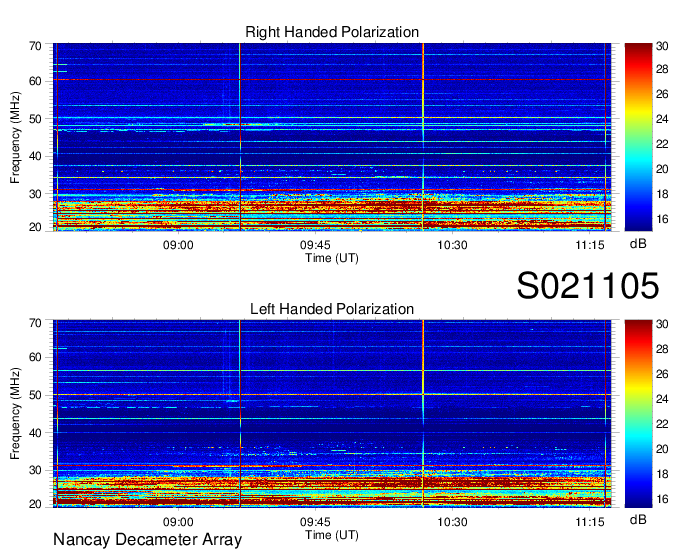Click 'Frequency (MHz)' axis label of bottom plot
This screenshot has height=552, width=680.
(x=15, y=414)
